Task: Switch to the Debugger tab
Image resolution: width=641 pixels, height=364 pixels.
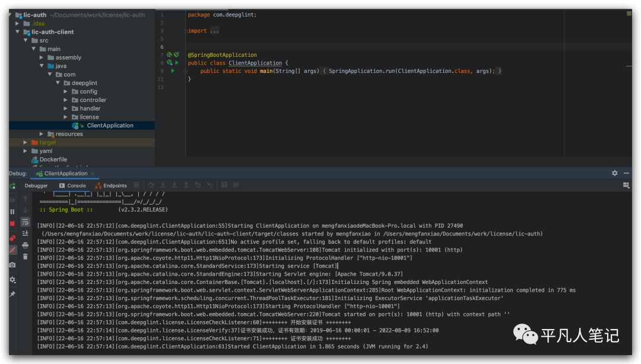Action: pyautogui.click(x=36, y=186)
